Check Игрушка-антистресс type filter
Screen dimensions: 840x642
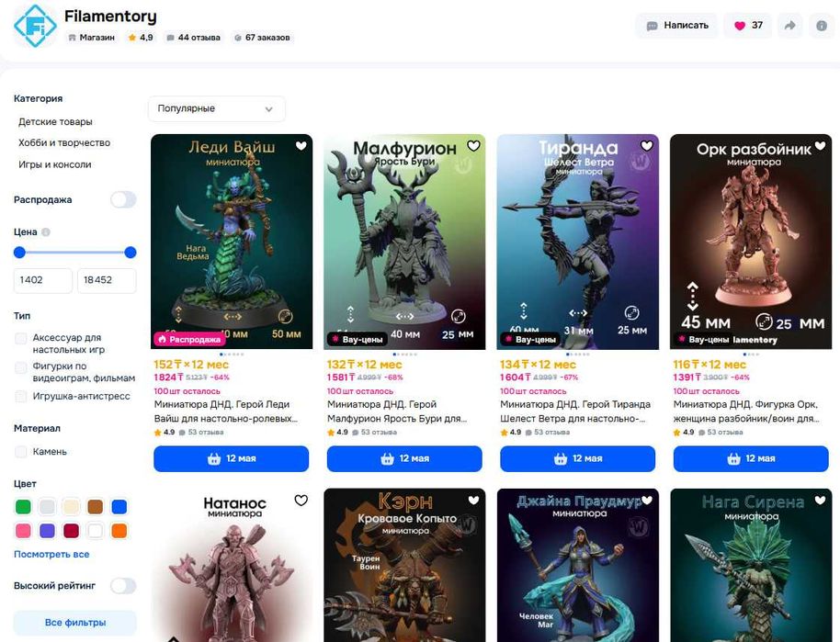21,396
